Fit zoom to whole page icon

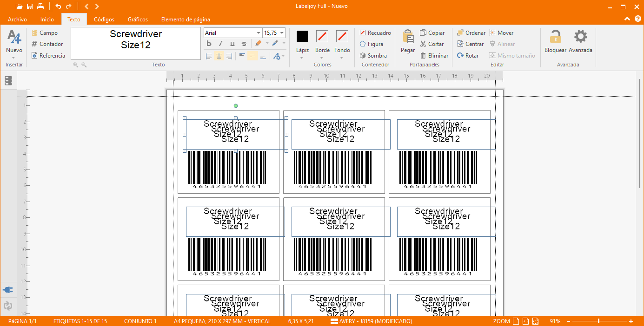[x=516, y=321]
